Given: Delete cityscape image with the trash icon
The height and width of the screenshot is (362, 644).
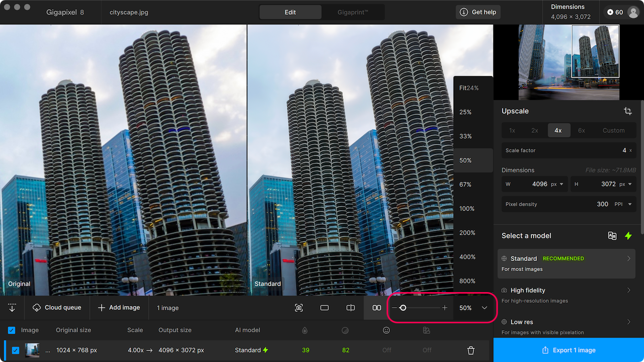Looking at the screenshot, I should click(x=471, y=350).
